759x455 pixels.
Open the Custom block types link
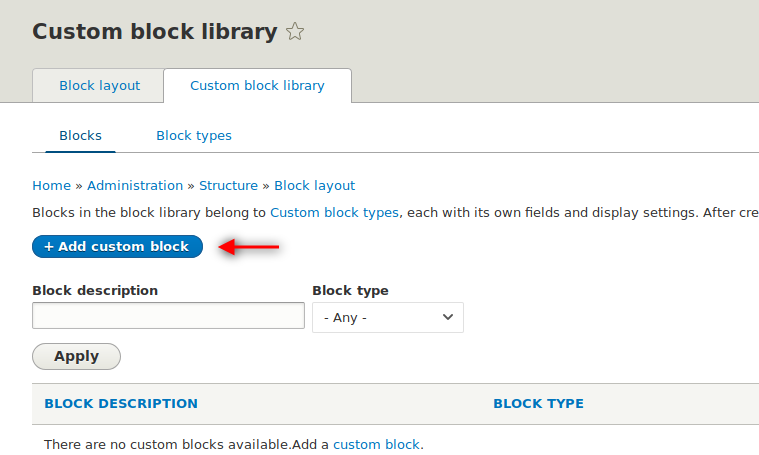point(334,212)
